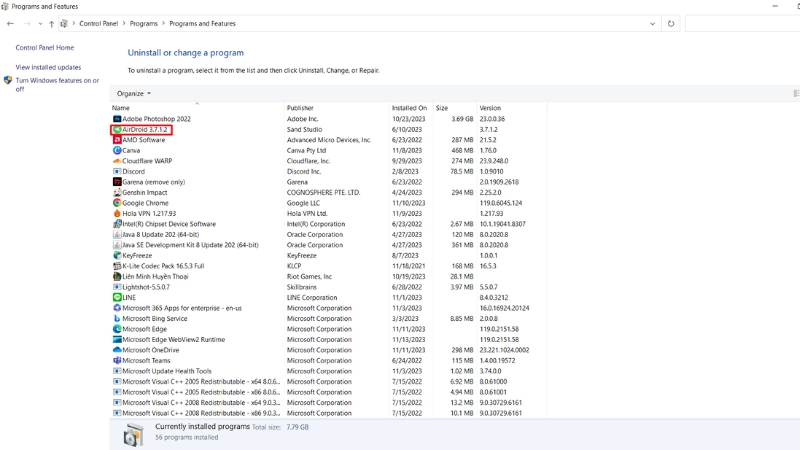Click the 119.0.6045.124 version cell
This screenshot has height=450, width=800.
coord(501,203)
